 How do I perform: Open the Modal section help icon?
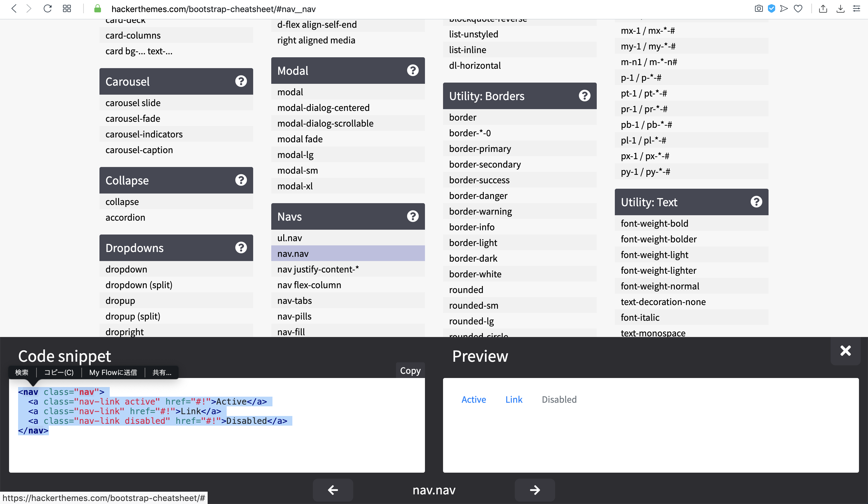(x=412, y=70)
